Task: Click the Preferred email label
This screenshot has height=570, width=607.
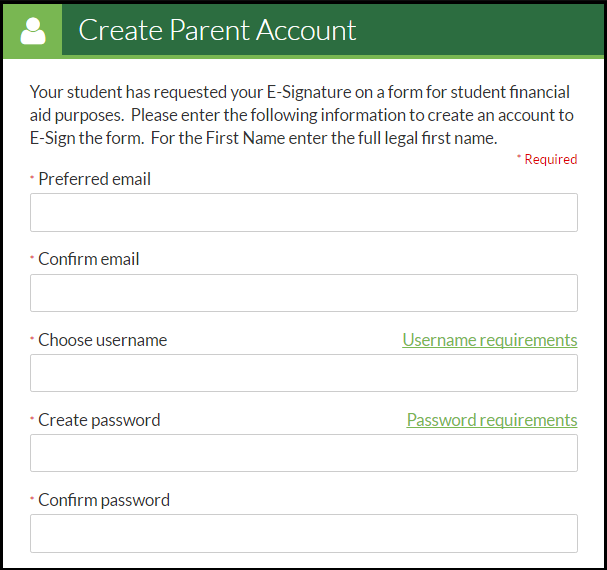Action: click(x=94, y=179)
